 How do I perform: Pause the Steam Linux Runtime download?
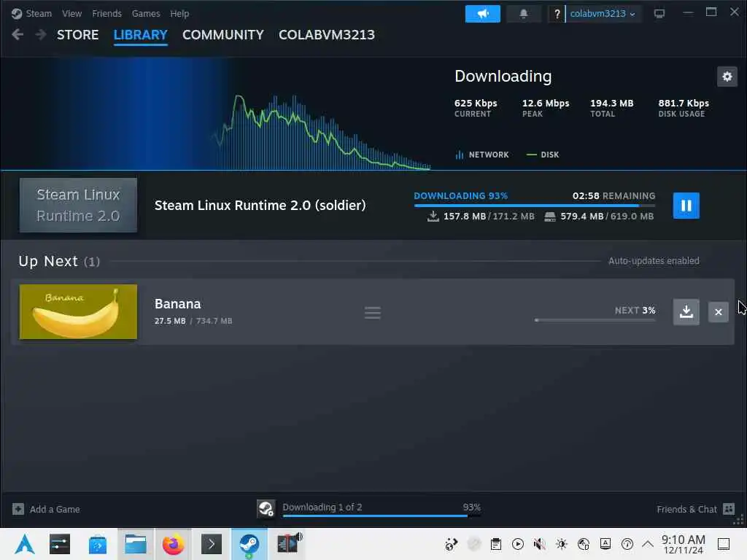686,206
